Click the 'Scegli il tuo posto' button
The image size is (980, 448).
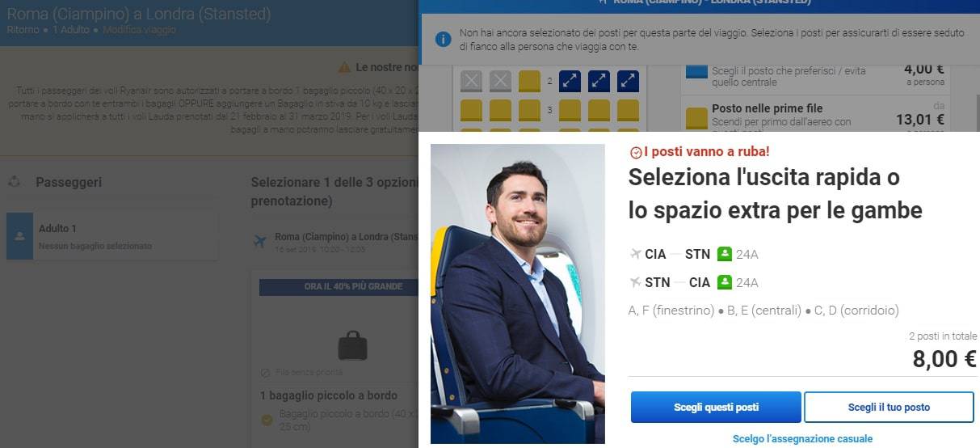[889, 408]
